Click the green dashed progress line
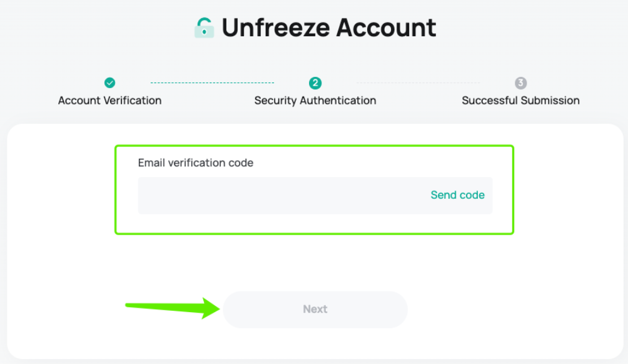 tap(212, 83)
